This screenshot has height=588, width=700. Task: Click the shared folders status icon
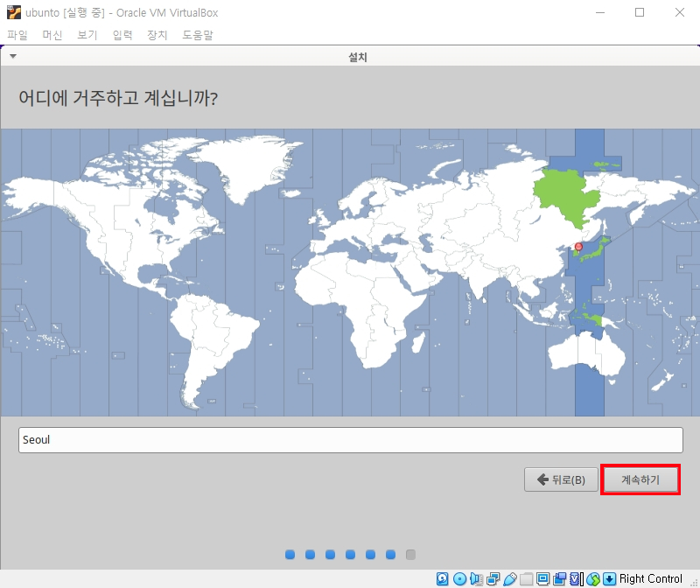click(527, 579)
